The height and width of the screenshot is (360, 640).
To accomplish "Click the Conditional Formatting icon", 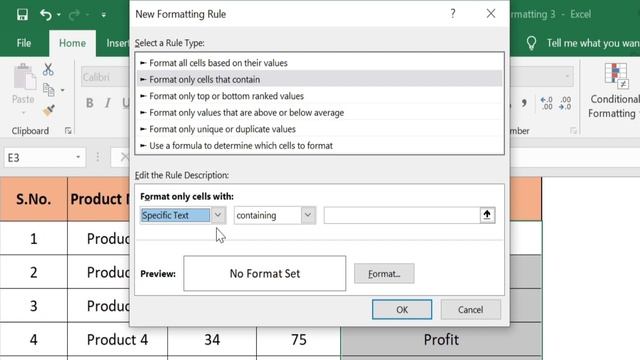I will point(616,76).
